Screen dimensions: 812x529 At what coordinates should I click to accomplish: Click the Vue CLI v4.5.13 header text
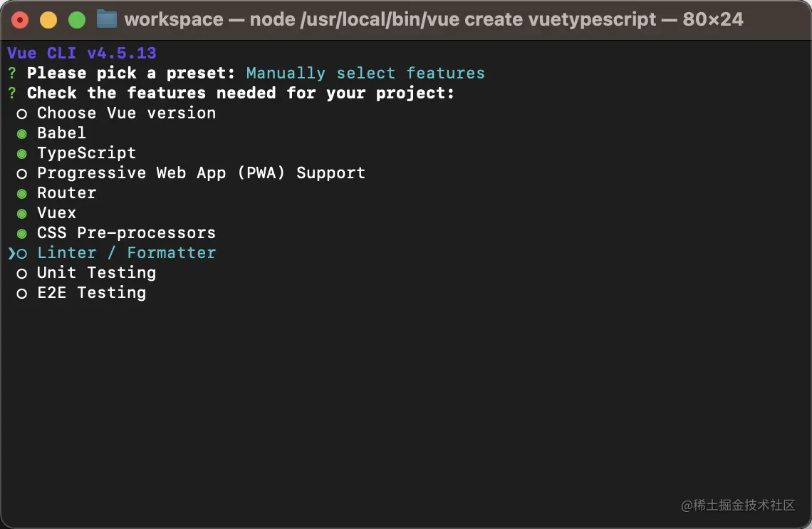tap(81, 53)
